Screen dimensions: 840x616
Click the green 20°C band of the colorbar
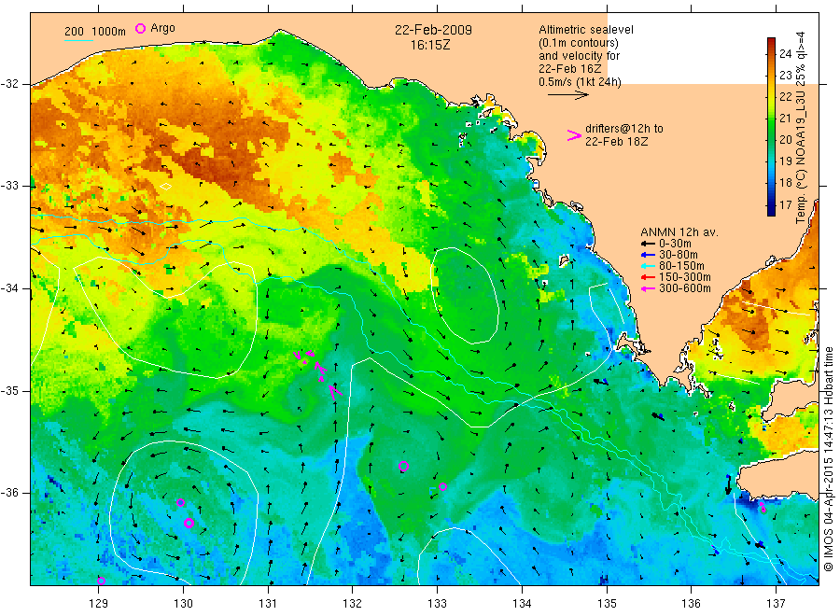click(x=771, y=139)
